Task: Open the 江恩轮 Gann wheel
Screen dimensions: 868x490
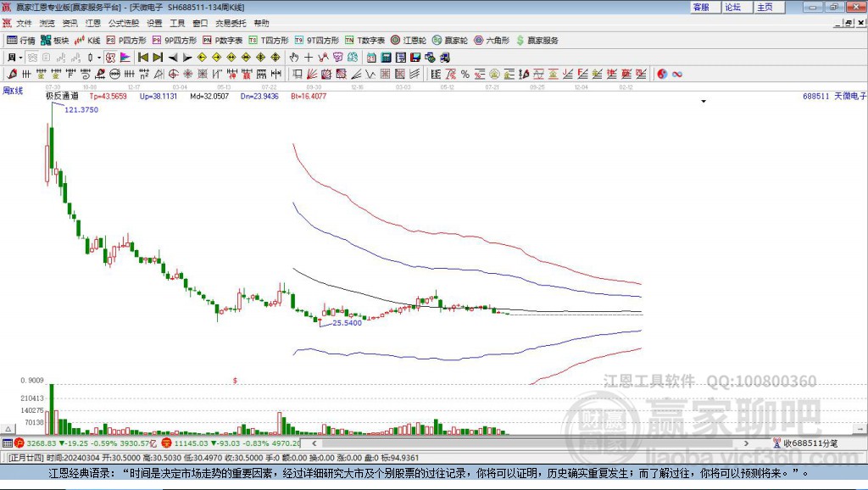Action: tap(409, 41)
